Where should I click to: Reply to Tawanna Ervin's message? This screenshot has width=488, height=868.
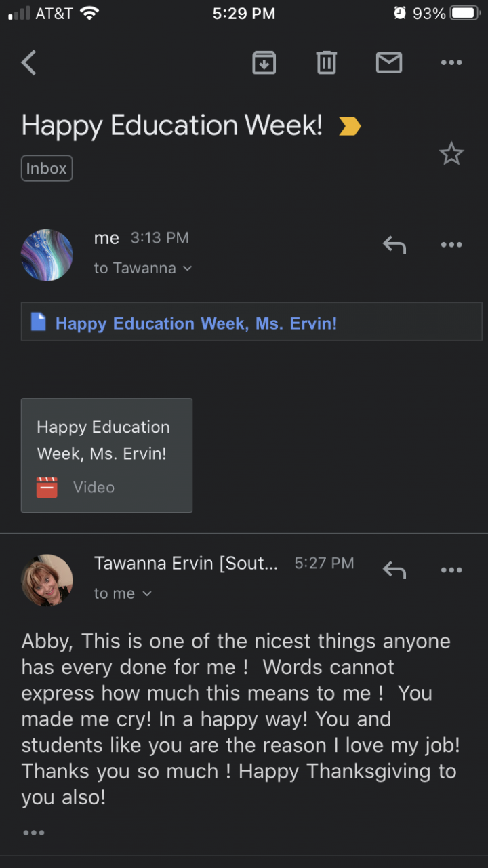[394, 570]
